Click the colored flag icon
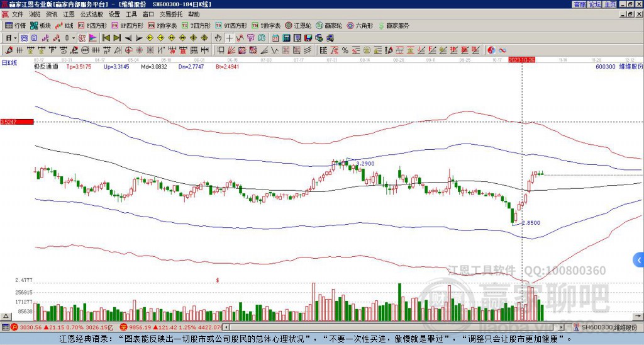644x345 pixels. click(x=93, y=38)
